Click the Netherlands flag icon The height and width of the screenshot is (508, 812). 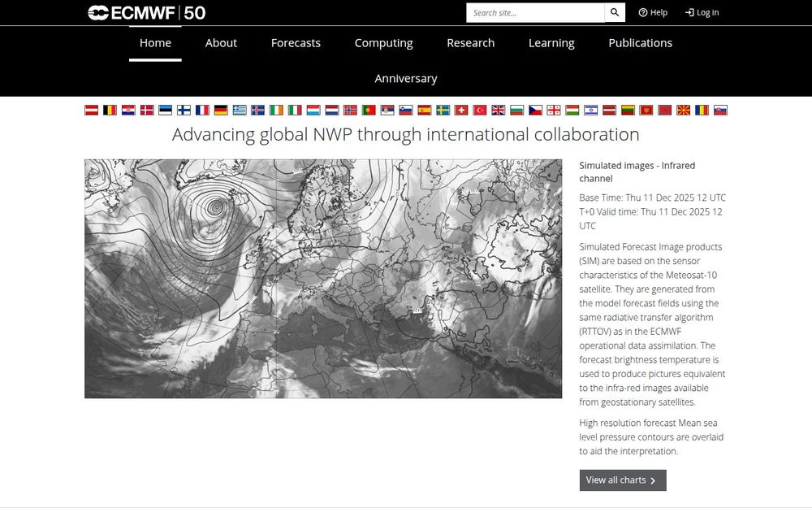coord(332,110)
